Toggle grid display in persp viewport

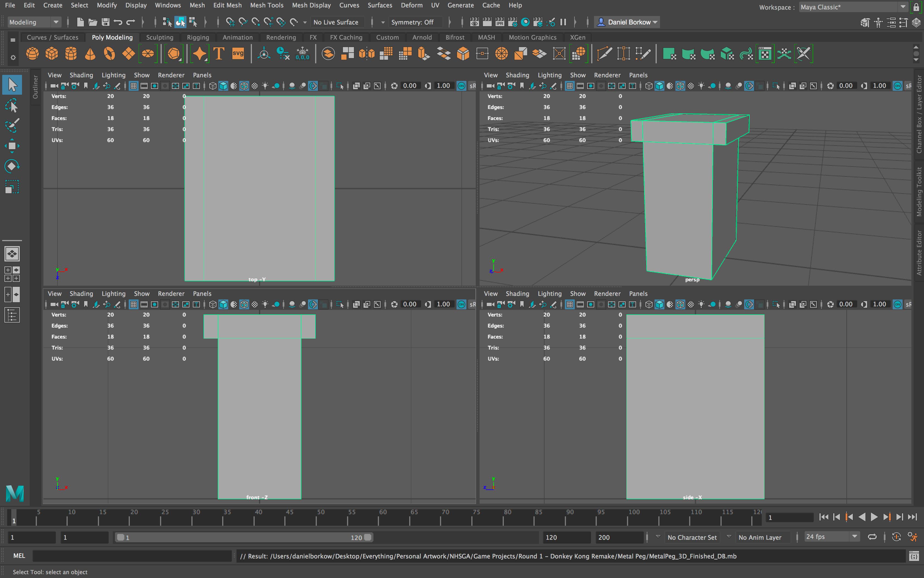point(570,86)
